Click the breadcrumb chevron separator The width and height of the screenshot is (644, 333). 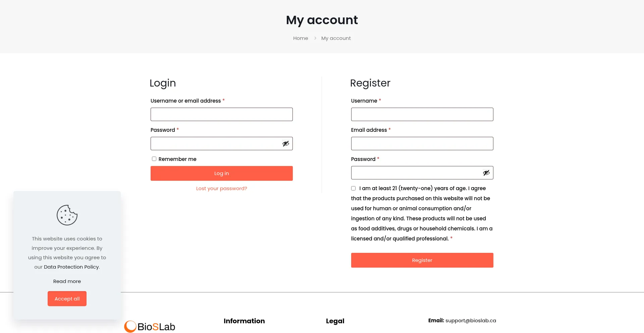coord(315,38)
